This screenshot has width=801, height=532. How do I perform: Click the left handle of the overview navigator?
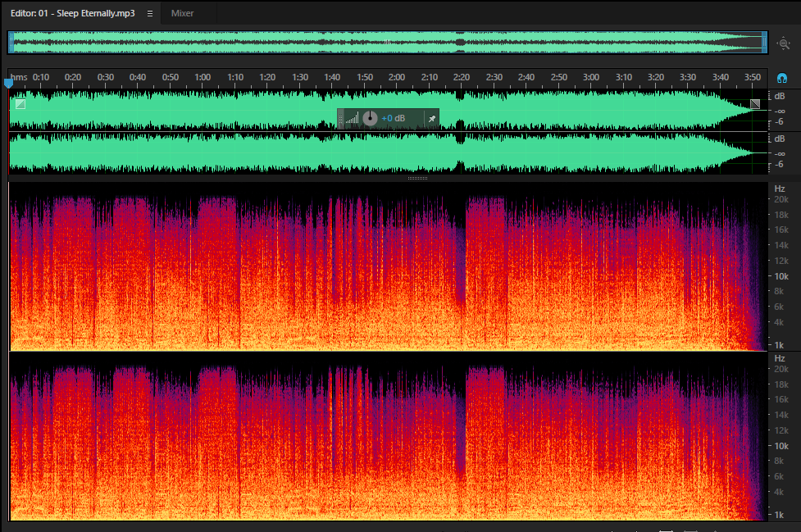(x=11, y=43)
